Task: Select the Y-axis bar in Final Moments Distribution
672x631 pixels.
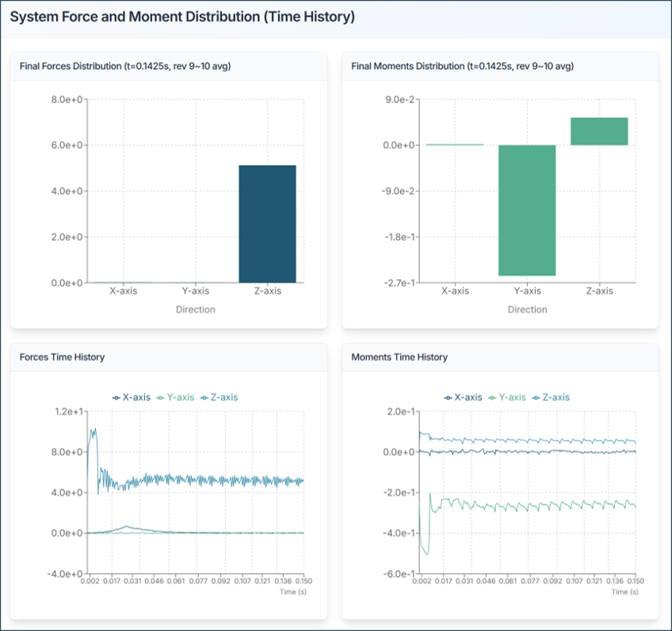Action: (527, 210)
